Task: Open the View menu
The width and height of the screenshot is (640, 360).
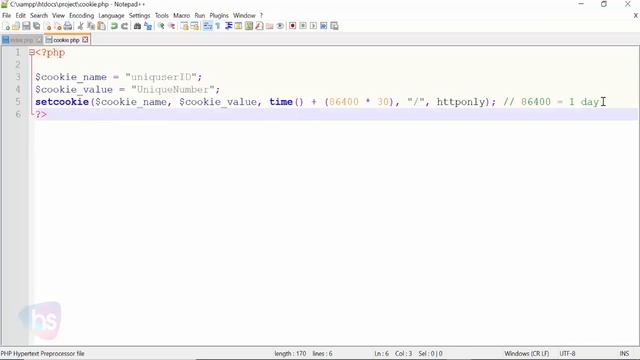Action: tap(58, 16)
